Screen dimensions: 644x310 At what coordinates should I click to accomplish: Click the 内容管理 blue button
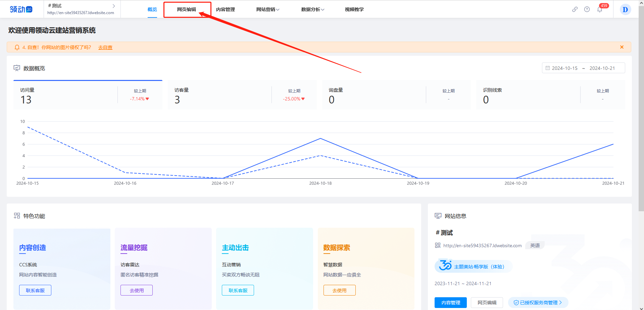tap(450, 302)
